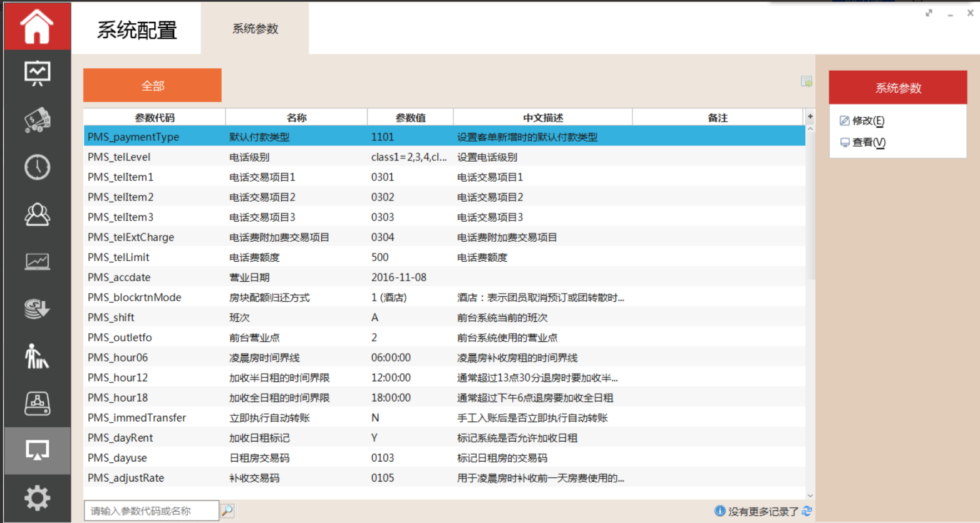This screenshot has width=980, height=523.
Task: Click the scrollbar up arrow
Action: (810, 129)
